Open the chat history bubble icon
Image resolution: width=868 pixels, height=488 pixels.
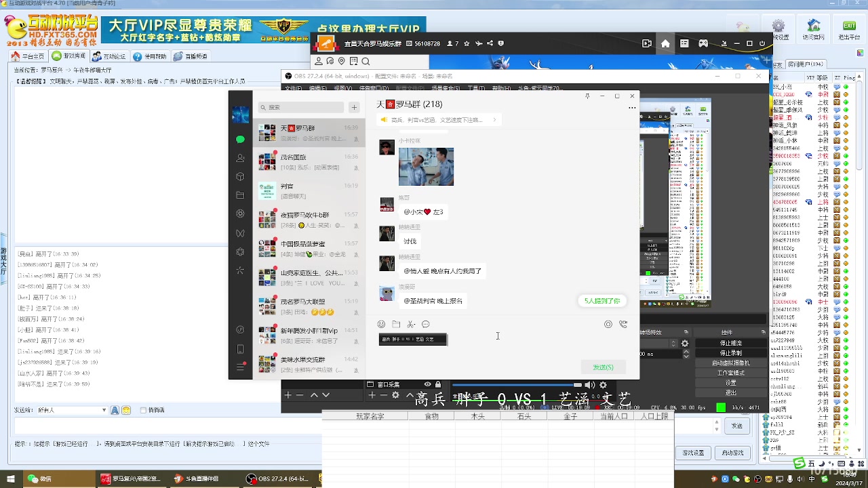425,324
